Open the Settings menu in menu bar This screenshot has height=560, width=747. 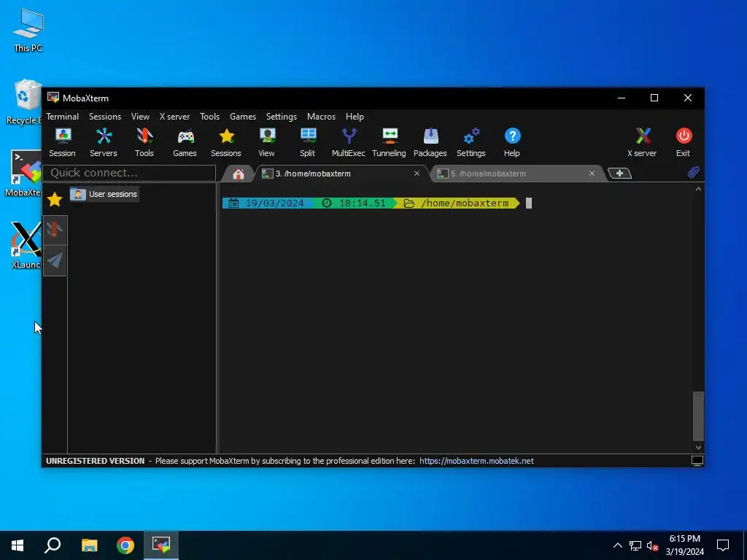click(282, 117)
